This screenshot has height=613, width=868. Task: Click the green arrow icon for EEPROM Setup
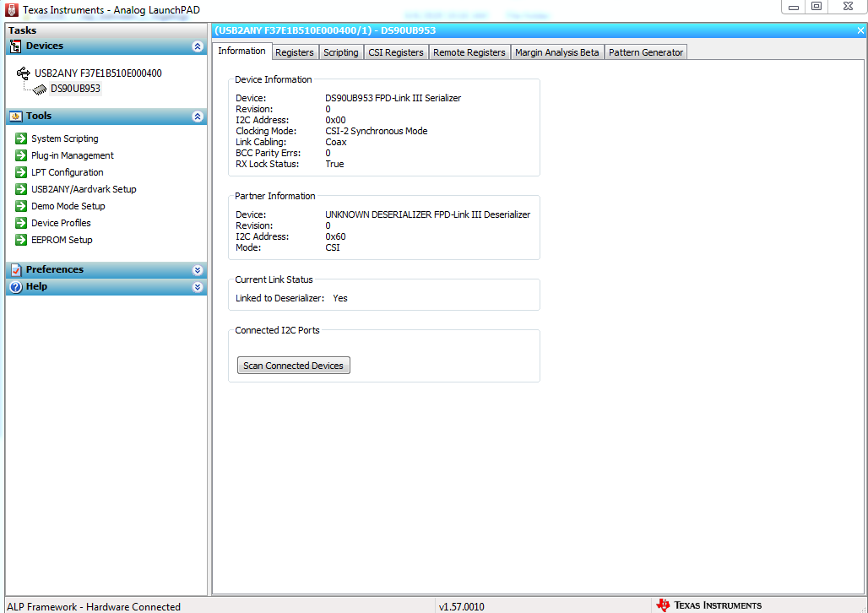(21, 240)
